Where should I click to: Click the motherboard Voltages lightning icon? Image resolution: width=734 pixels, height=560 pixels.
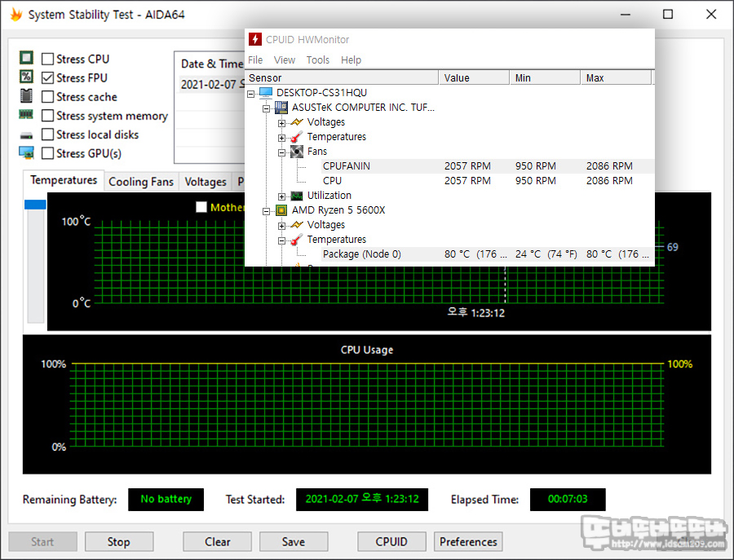(x=297, y=122)
